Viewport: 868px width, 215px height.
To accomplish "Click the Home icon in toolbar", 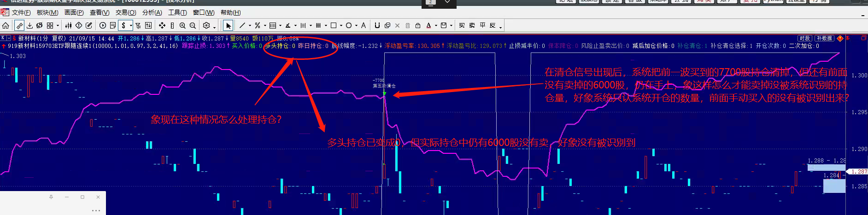I will (6, 25).
